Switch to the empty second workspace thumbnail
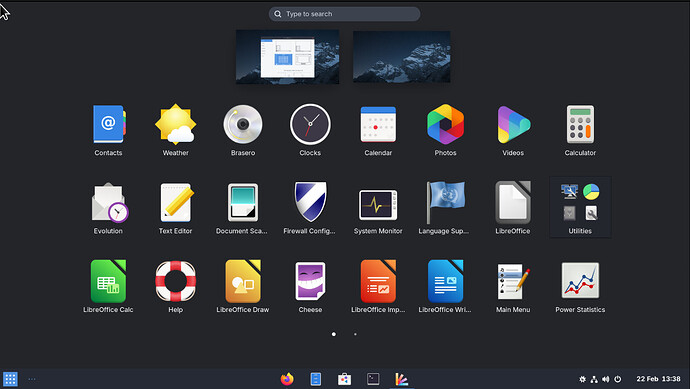 click(401, 56)
